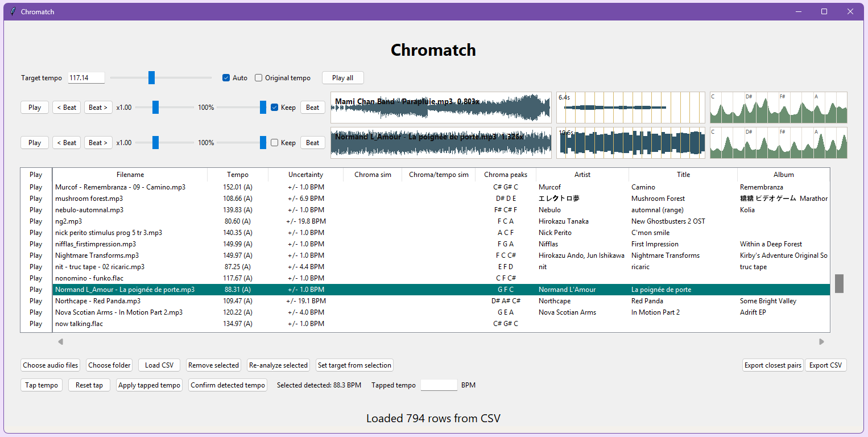Select Nightmare Transforms.mp3 filename

[x=97, y=255]
